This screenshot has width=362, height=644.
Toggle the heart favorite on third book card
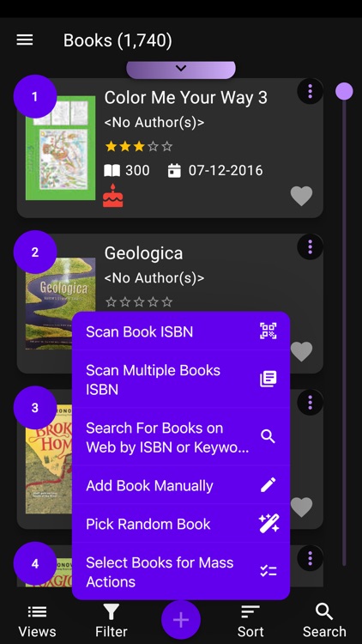pos(302,507)
